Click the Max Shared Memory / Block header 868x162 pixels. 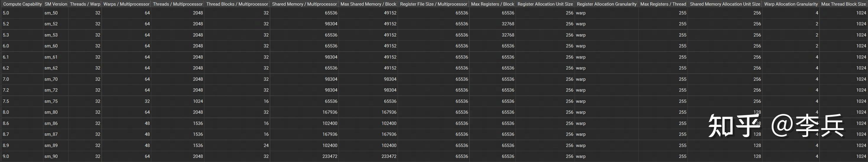tap(368, 4)
